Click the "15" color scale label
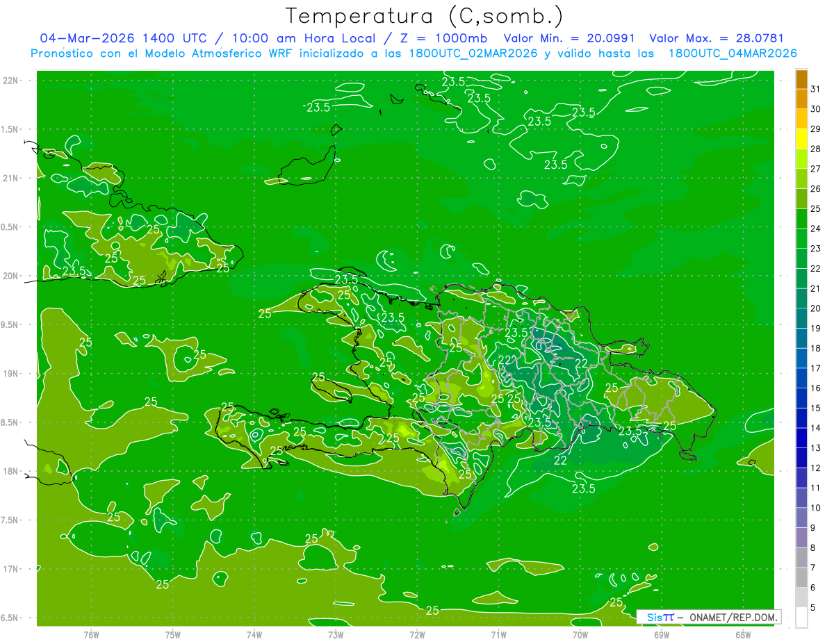Screen dimensions: 834x644 coord(816,408)
